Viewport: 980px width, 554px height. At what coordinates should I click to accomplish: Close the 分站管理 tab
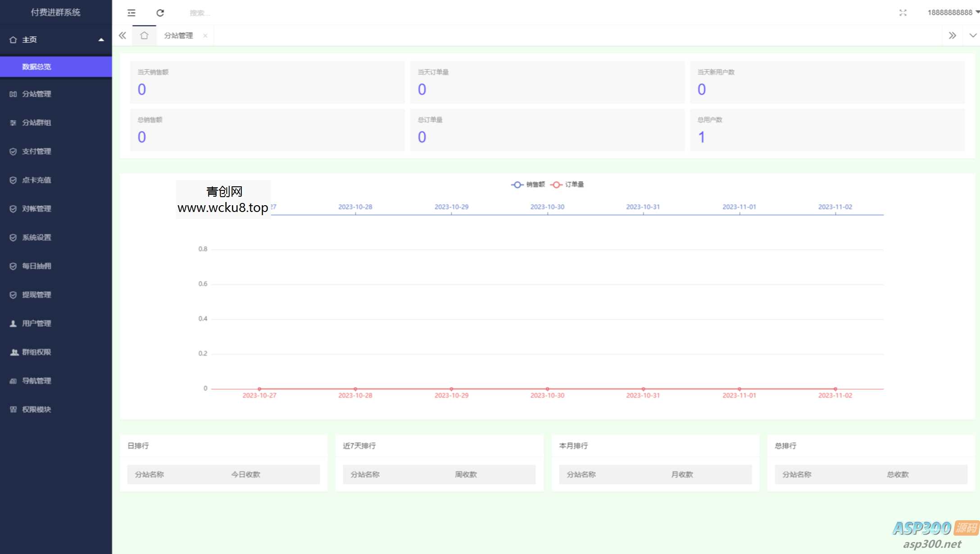(205, 36)
